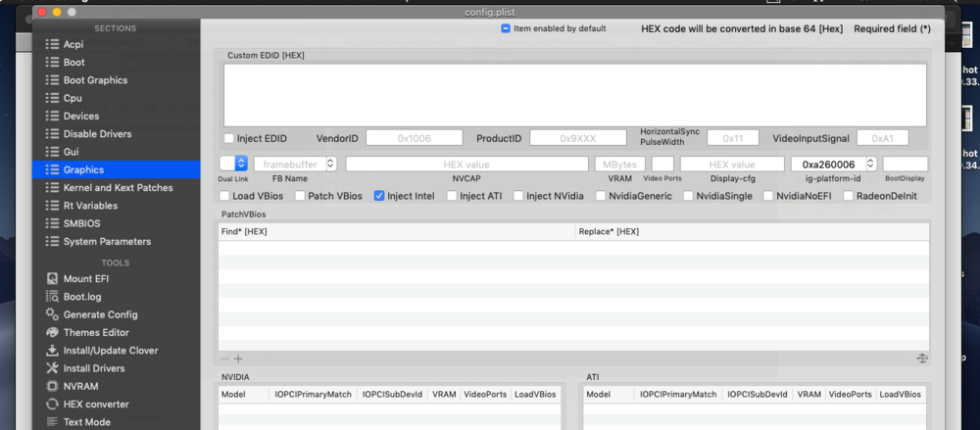Open the Dual Link dropdown
The height and width of the screenshot is (430, 980).
241,164
